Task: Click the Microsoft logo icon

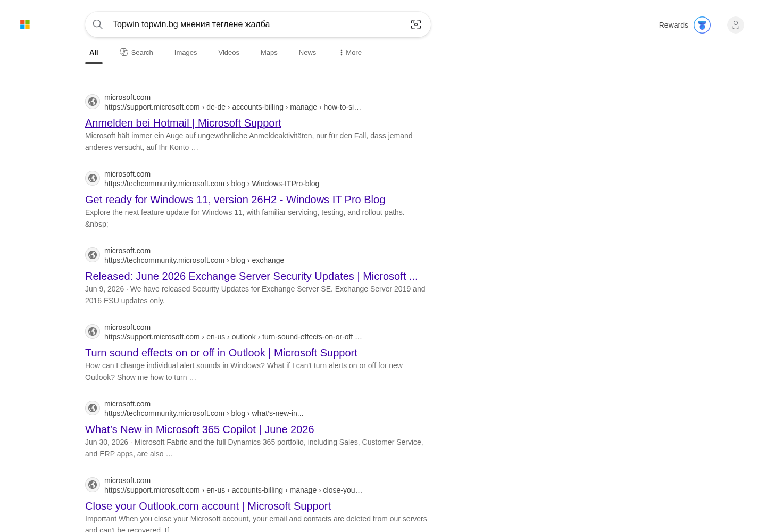Action: tap(25, 24)
